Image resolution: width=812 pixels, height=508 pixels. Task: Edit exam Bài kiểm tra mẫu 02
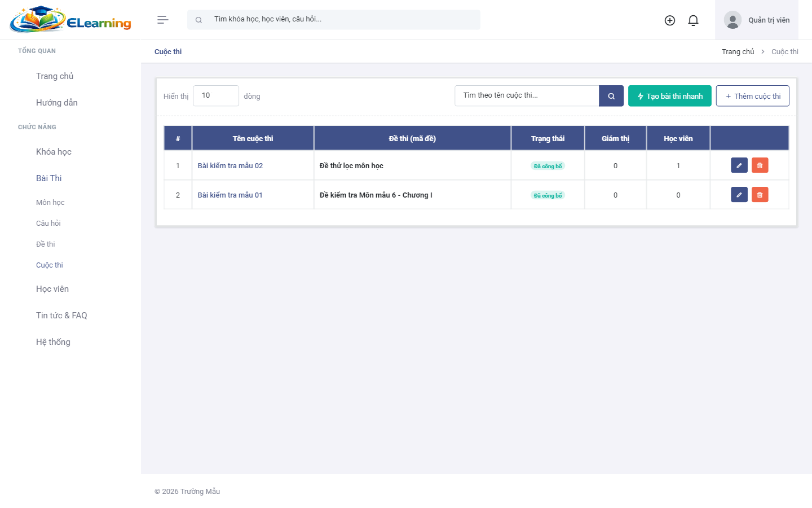pyautogui.click(x=739, y=165)
